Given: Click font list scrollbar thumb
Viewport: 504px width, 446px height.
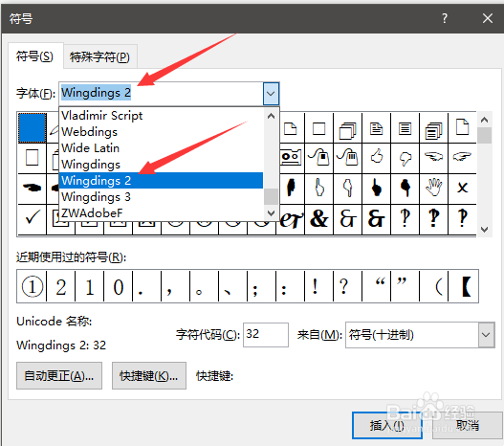Looking at the screenshot, I should [271, 196].
